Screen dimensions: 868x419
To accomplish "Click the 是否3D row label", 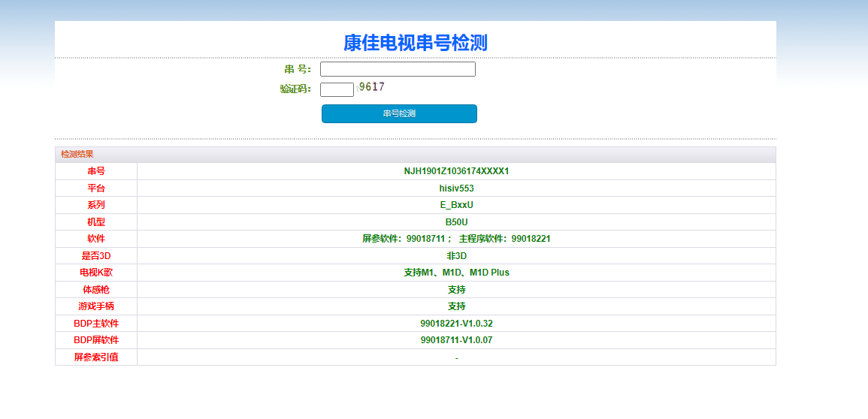I will pos(95,256).
